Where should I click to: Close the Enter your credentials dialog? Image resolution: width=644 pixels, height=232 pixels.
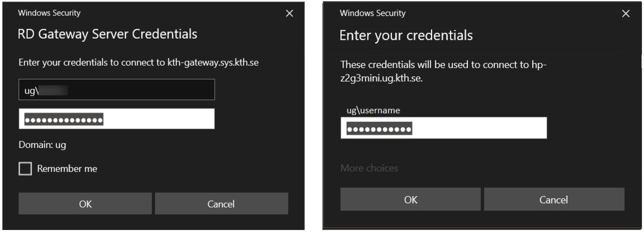[x=626, y=14]
